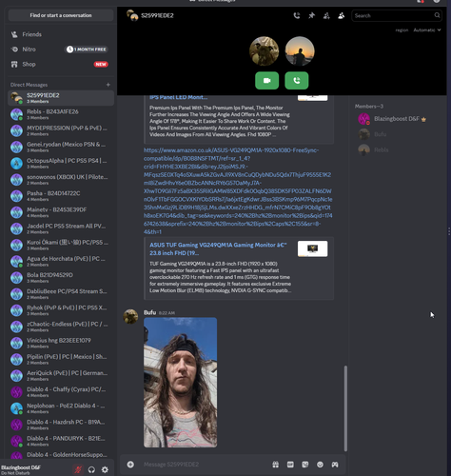Open the Jacdel PC PS5 Stream conversation
This screenshot has width=451, height=476.
click(61, 228)
